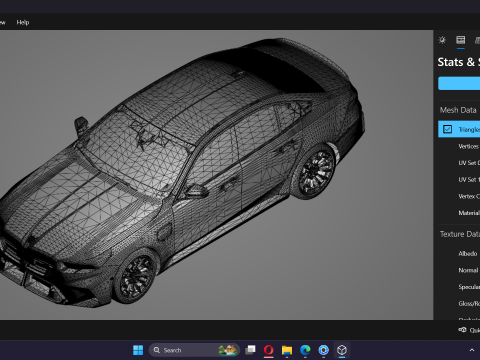Launch Opera browser from the taskbar

pos(269,350)
